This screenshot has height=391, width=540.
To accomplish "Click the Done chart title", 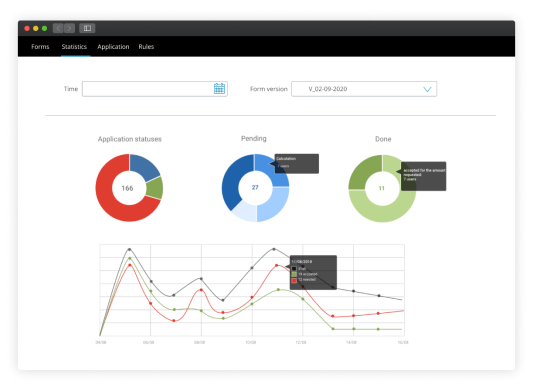I will point(383,139).
